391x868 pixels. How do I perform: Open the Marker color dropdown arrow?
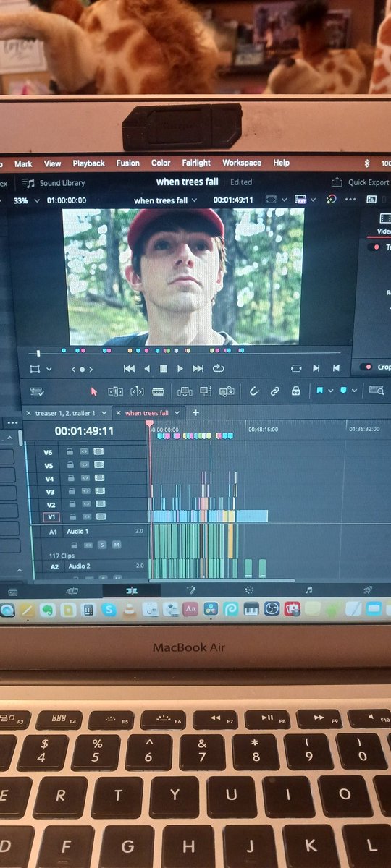pyautogui.click(x=354, y=391)
